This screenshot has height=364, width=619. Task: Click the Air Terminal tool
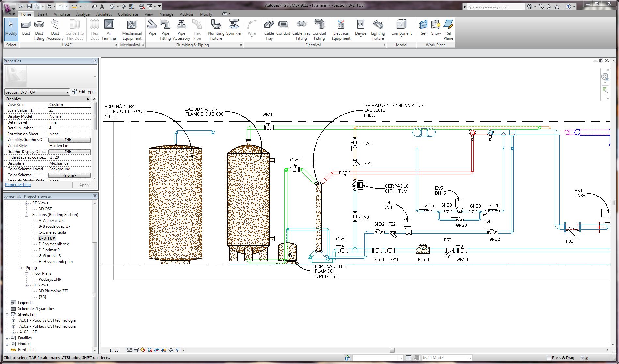click(109, 29)
